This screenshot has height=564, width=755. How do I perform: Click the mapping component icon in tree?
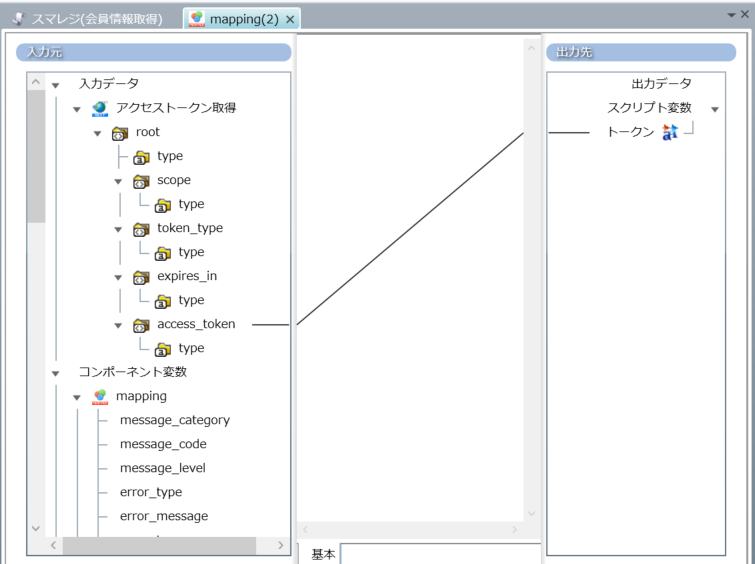(100, 397)
